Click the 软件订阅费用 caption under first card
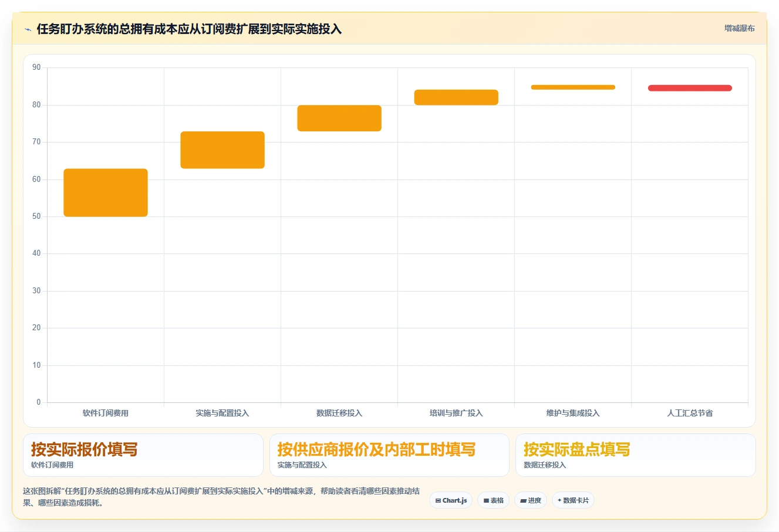 pos(52,465)
